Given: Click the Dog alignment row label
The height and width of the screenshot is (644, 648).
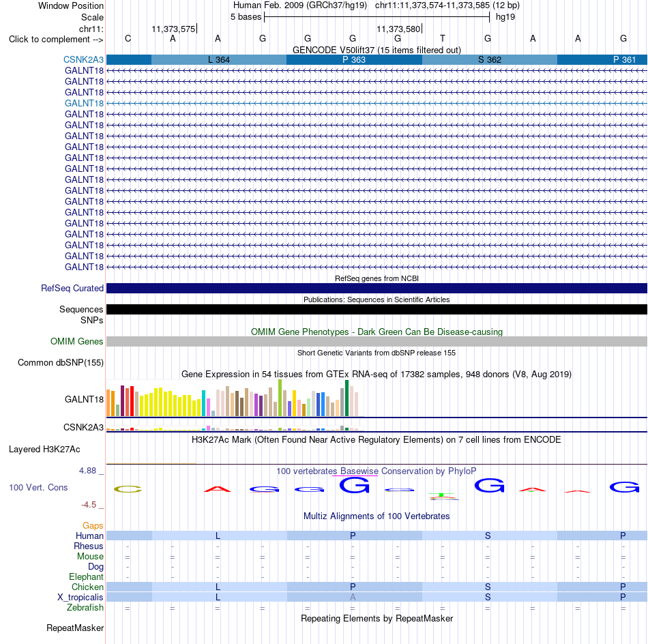Looking at the screenshot, I should [x=95, y=567].
